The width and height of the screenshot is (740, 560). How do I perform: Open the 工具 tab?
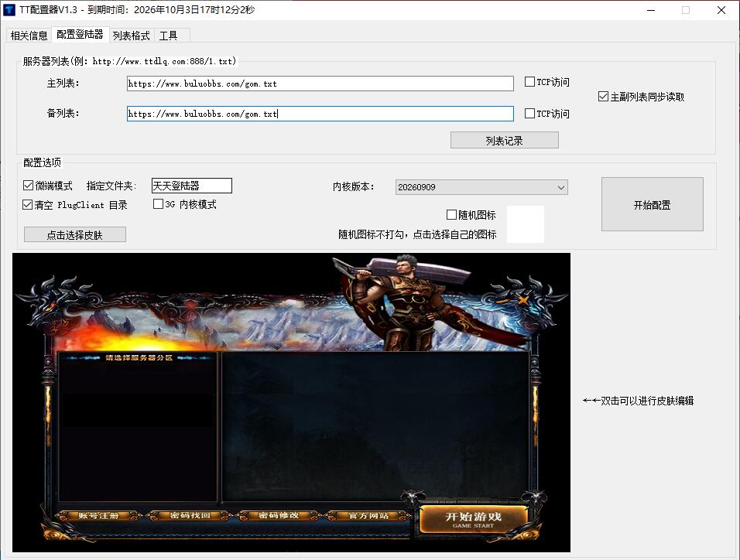169,36
